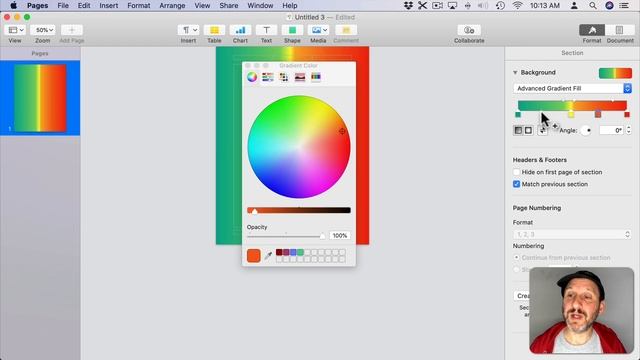This screenshot has width=640, height=360.
Task: Select the color palettes picker tab
Action: click(x=284, y=77)
